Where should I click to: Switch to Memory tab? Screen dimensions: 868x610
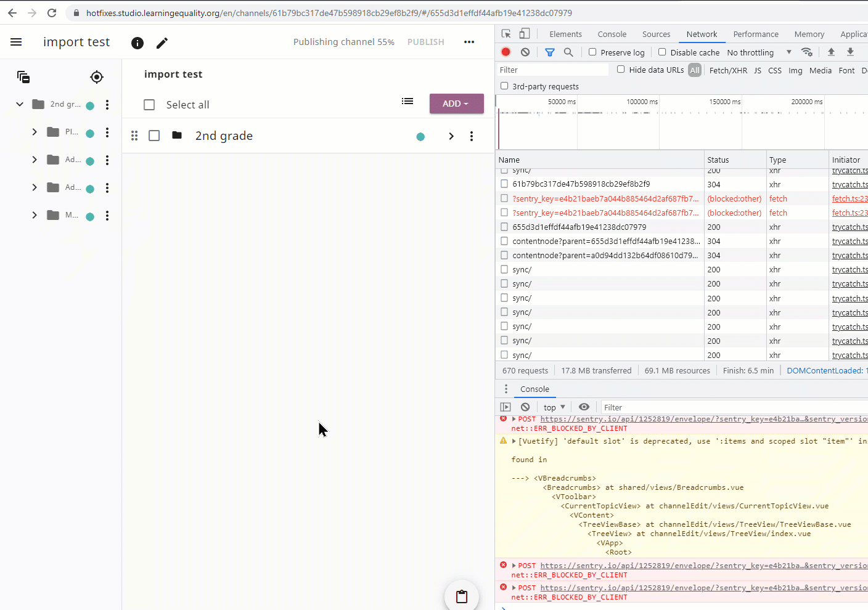pos(809,35)
